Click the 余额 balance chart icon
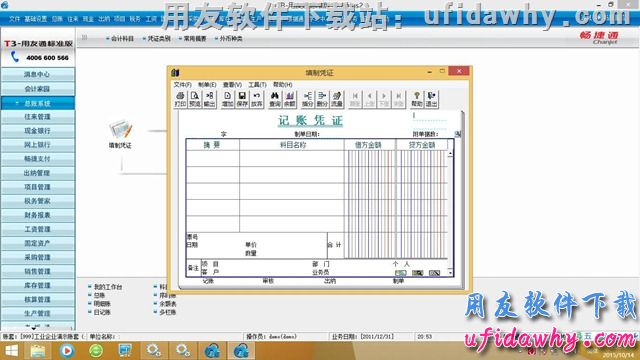 click(289, 99)
